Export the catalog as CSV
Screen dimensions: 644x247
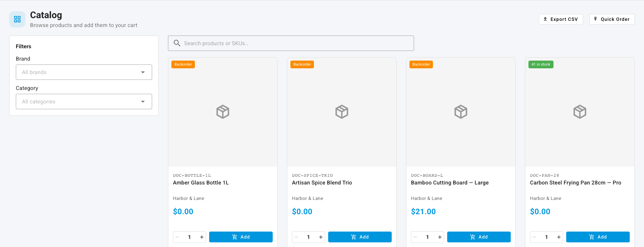pyautogui.click(x=561, y=19)
